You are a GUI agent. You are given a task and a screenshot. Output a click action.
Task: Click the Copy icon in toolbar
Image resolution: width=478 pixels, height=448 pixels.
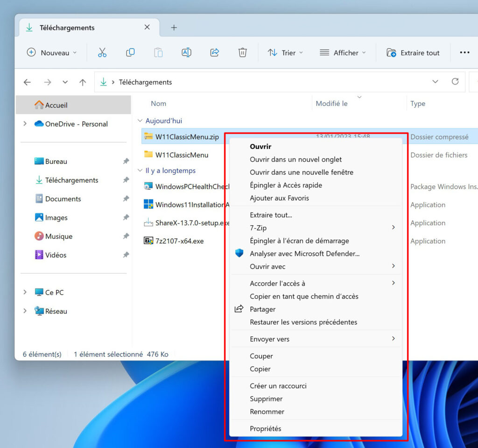click(130, 52)
